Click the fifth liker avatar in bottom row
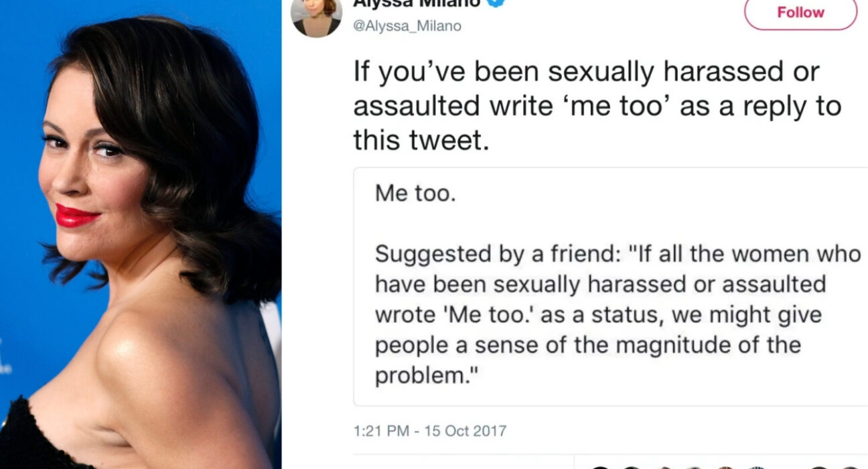This screenshot has width=868, height=469. (725, 468)
